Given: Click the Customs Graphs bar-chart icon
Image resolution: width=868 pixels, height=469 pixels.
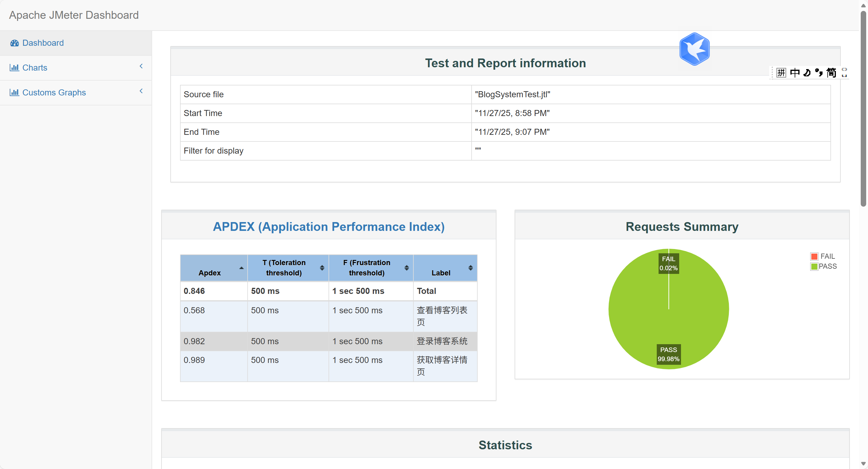Looking at the screenshot, I should [14, 92].
